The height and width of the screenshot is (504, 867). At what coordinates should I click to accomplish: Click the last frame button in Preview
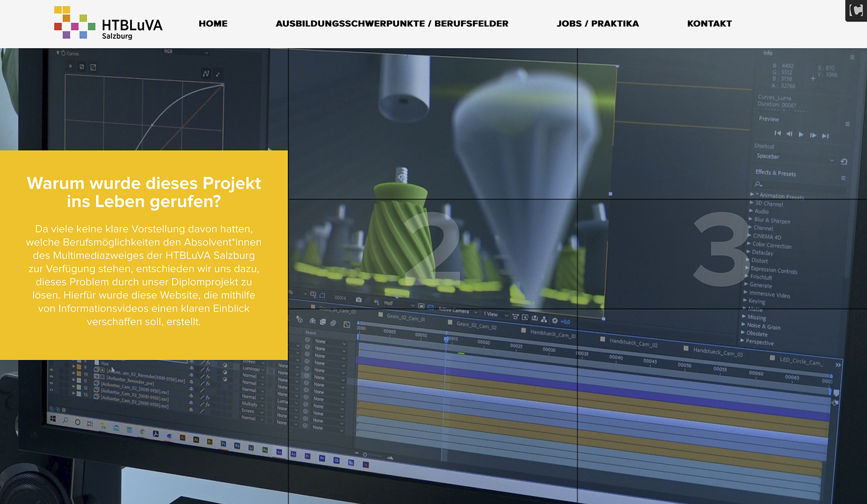[x=825, y=136]
